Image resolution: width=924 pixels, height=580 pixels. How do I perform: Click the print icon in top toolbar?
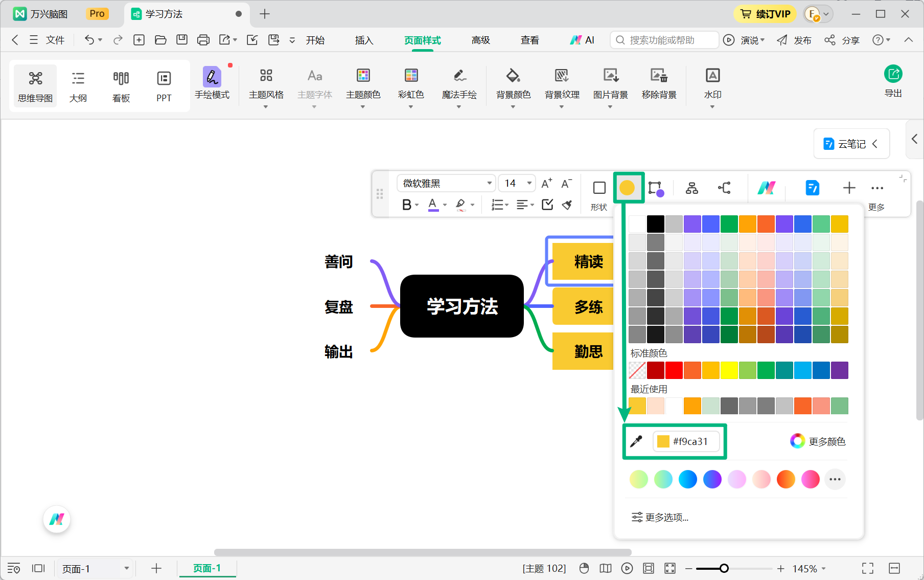[x=203, y=40]
